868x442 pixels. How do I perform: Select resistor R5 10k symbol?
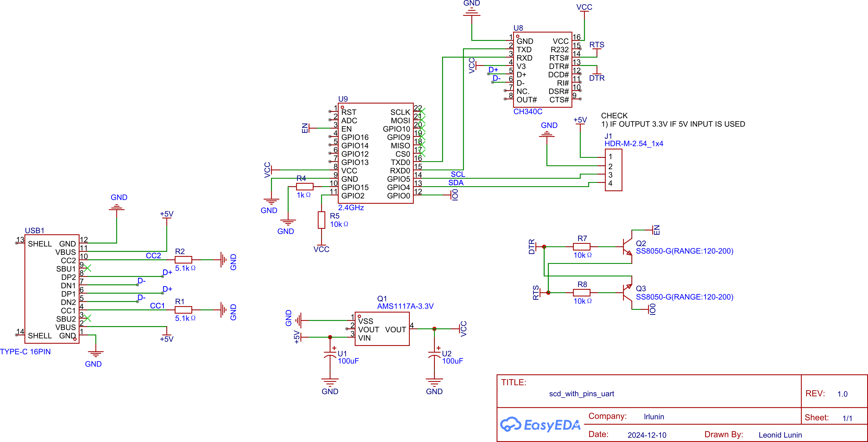point(321,220)
